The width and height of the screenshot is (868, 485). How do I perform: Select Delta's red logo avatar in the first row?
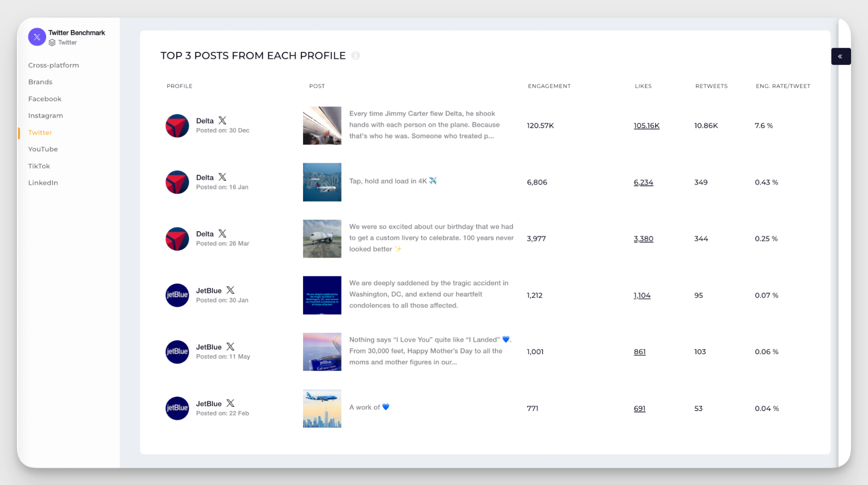coord(177,126)
